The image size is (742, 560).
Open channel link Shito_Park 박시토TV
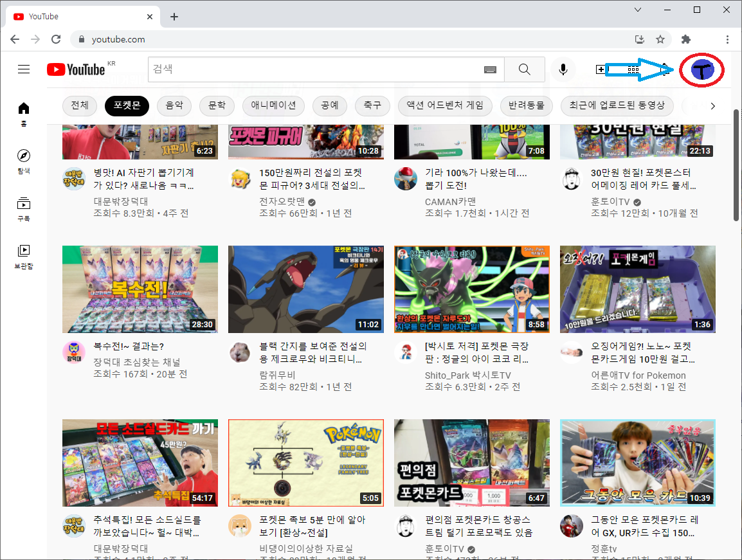pyautogui.click(x=467, y=375)
